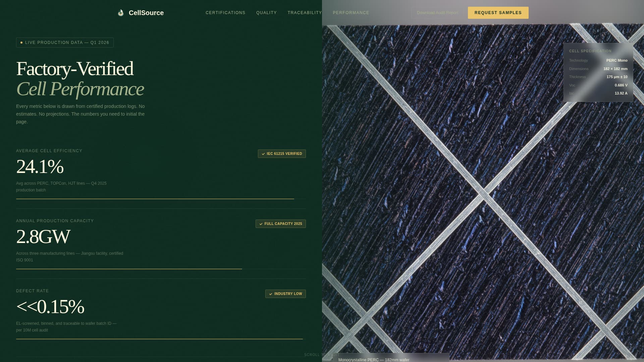Click the SCROLL TO AUDIT link
The height and width of the screenshot is (362, 644).
point(321,354)
